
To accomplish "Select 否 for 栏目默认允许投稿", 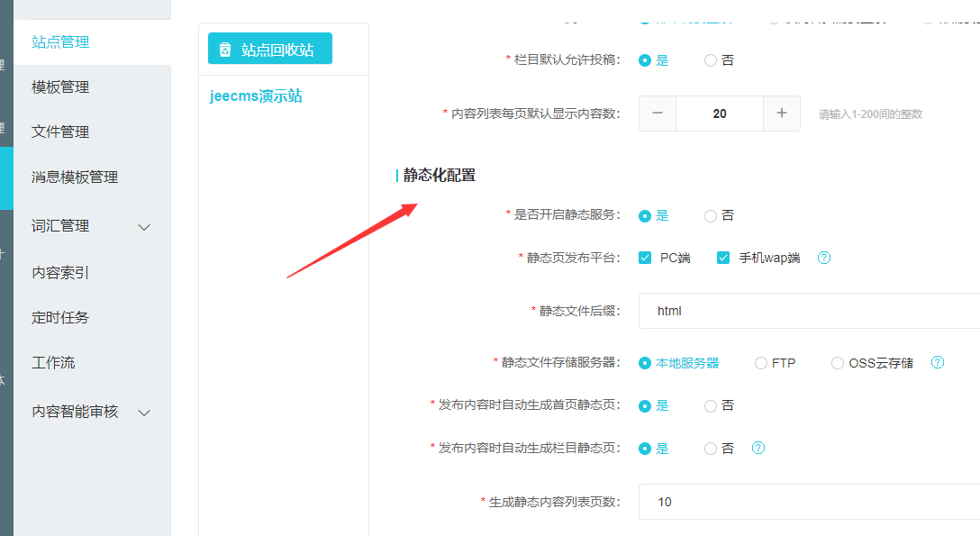I will click(711, 60).
